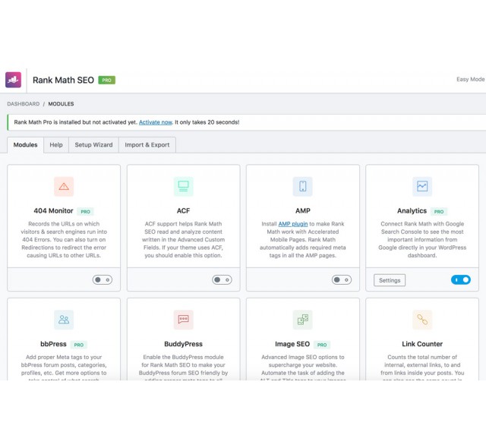Click the PRO badge next to 404 Monitor
This screenshot has width=486, height=448.
[85, 212]
